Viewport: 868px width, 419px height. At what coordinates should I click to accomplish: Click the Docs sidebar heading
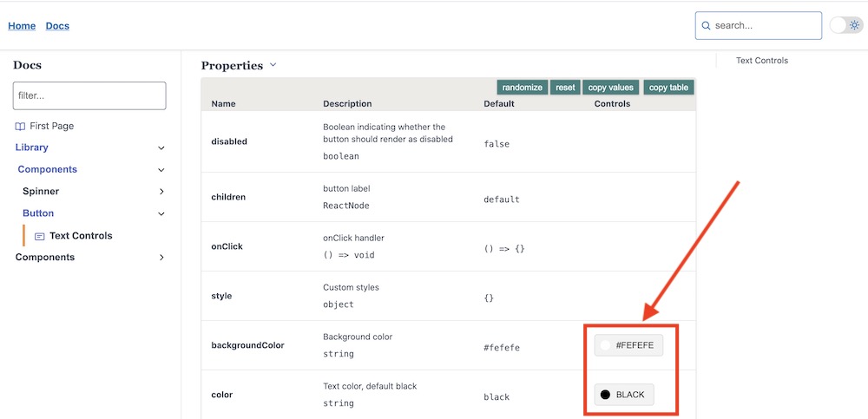coord(27,65)
